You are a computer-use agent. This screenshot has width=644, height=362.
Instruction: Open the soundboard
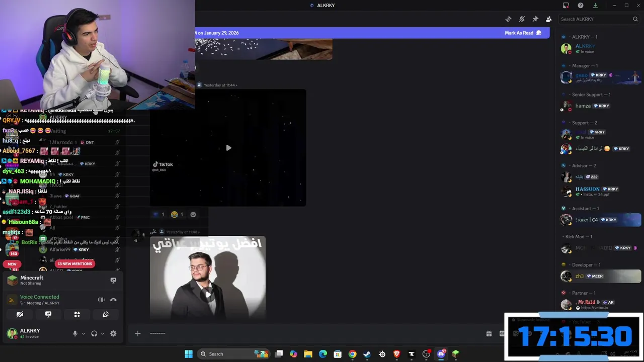tap(106, 314)
